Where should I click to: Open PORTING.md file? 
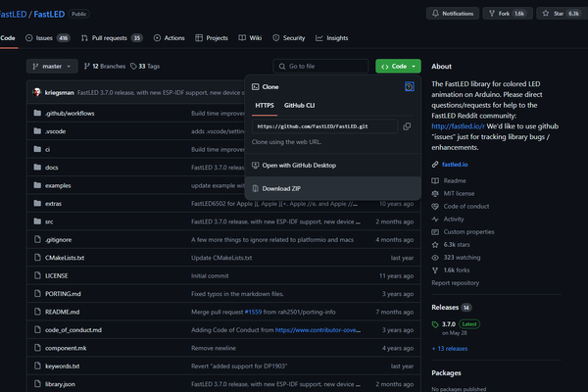(x=63, y=294)
